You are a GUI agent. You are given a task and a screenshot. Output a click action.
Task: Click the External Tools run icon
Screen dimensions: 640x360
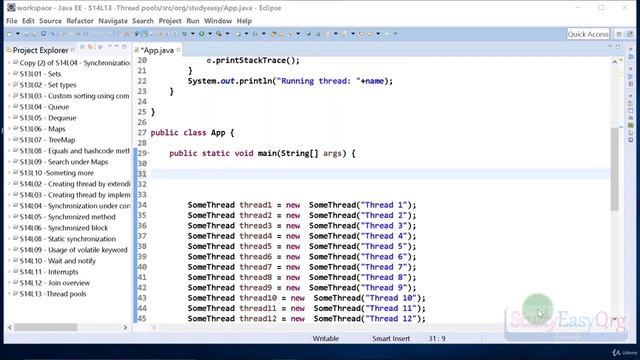219,34
